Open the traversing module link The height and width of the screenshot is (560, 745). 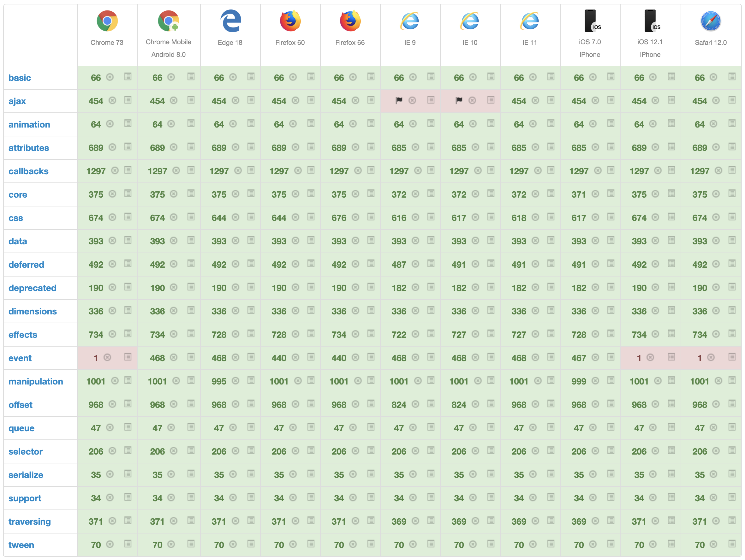[30, 521]
